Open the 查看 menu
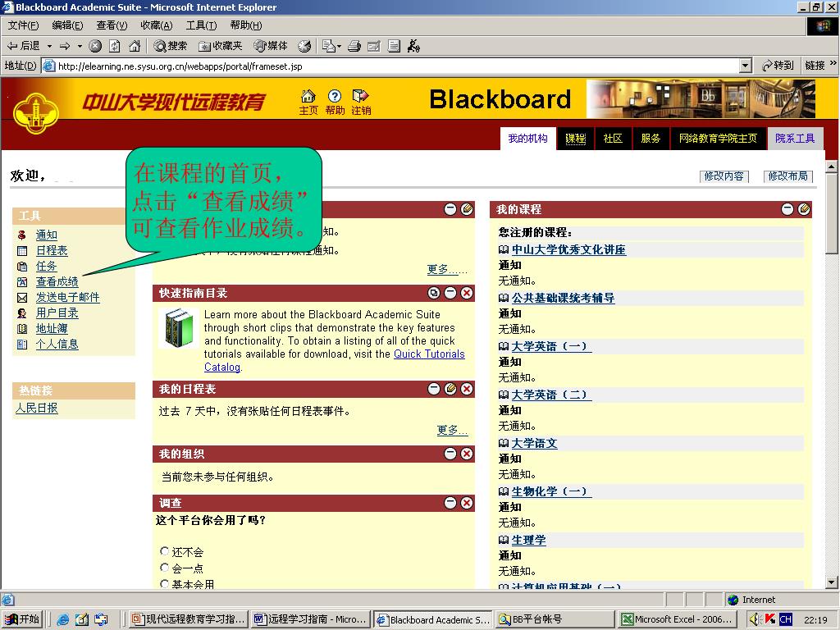The height and width of the screenshot is (630, 840). tap(112, 25)
